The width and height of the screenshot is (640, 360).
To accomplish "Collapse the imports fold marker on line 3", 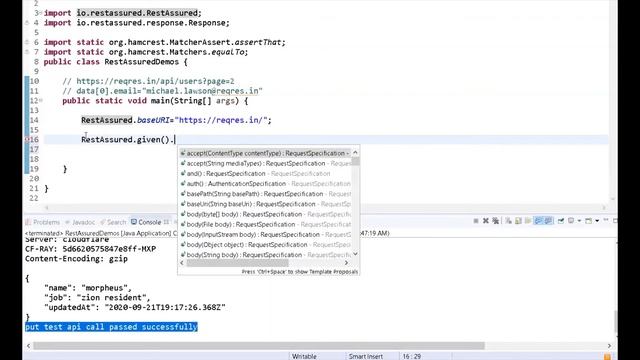I will point(40,13).
